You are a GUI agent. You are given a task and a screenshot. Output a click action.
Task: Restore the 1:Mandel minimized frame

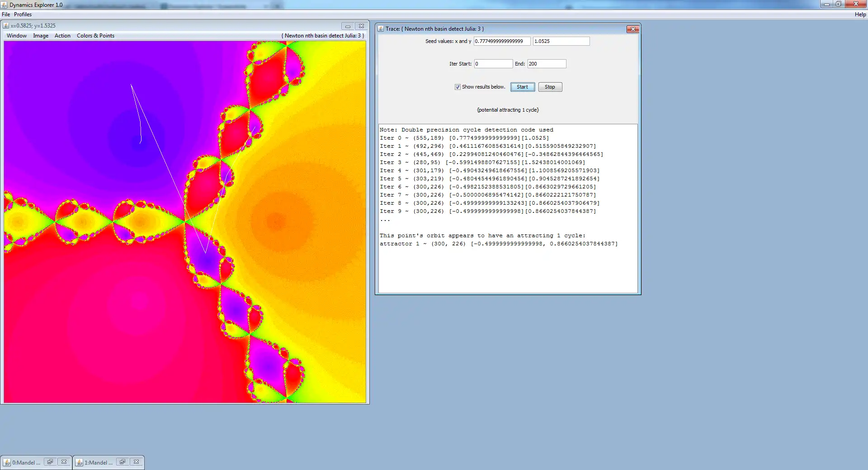click(x=123, y=462)
